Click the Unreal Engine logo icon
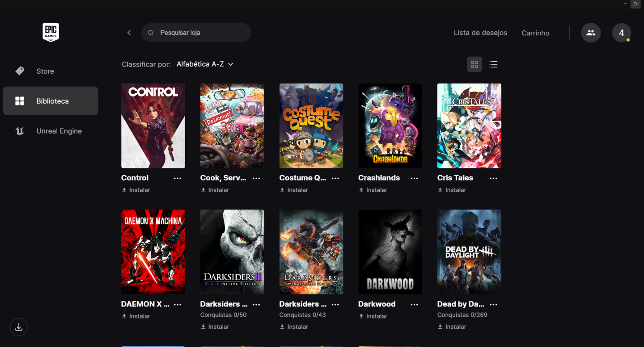The height and width of the screenshot is (347, 644). [20, 131]
